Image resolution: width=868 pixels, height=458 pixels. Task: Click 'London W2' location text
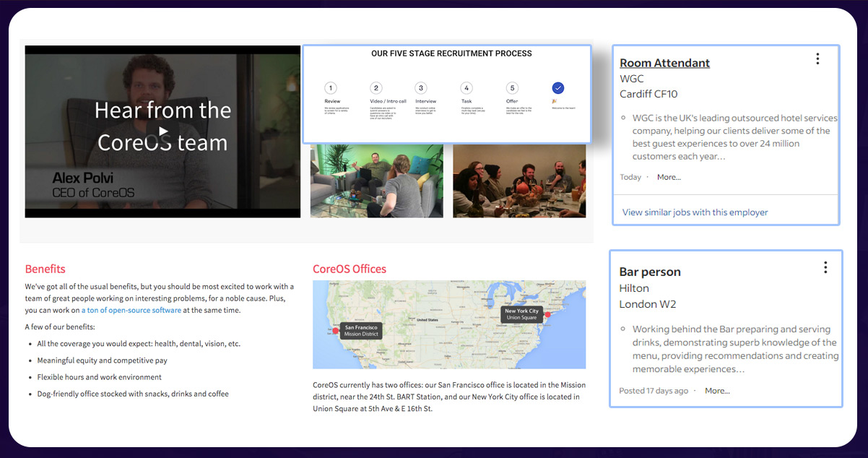(648, 304)
